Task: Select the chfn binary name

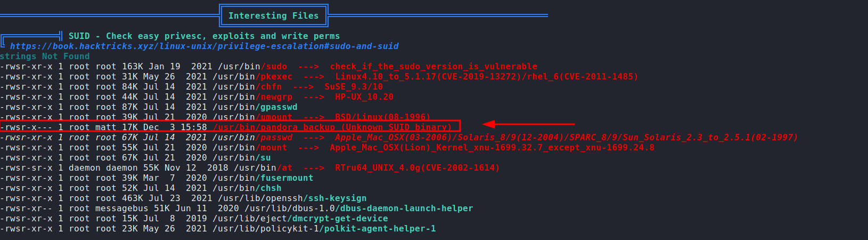Action: tap(271, 87)
